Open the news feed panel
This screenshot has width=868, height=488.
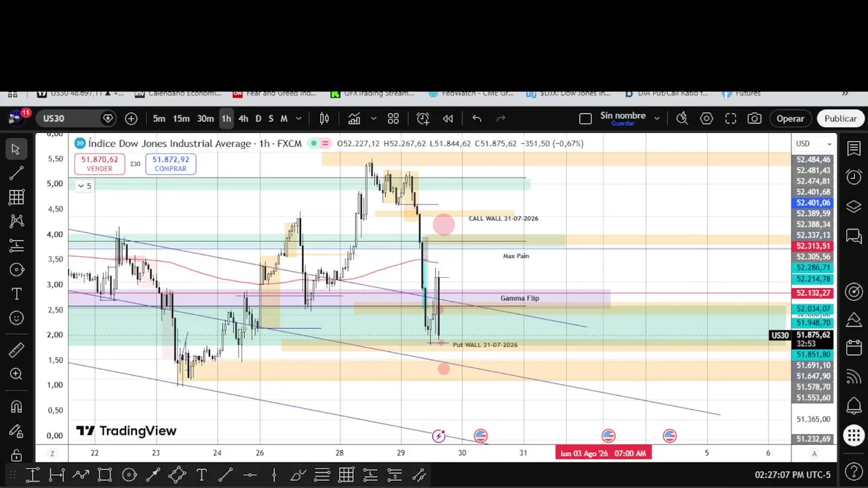[x=854, y=377]
